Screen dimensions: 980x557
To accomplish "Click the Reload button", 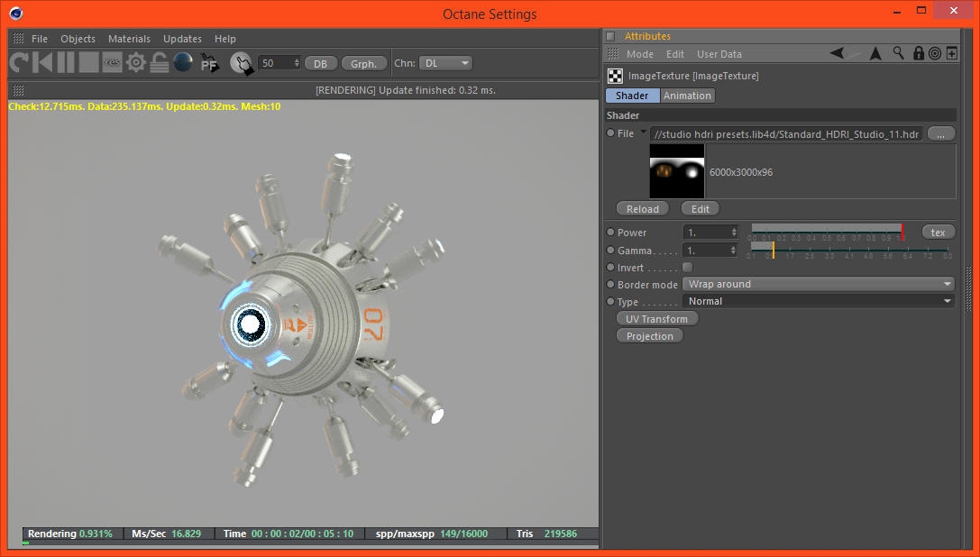I will pyautogui.click(x=643, y=209).
